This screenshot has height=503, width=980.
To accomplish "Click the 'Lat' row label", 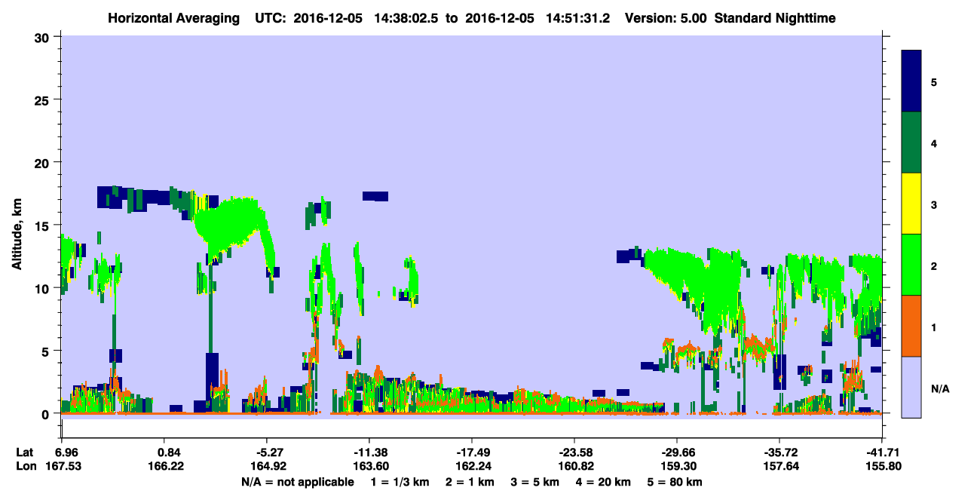I will pos(25,452).
